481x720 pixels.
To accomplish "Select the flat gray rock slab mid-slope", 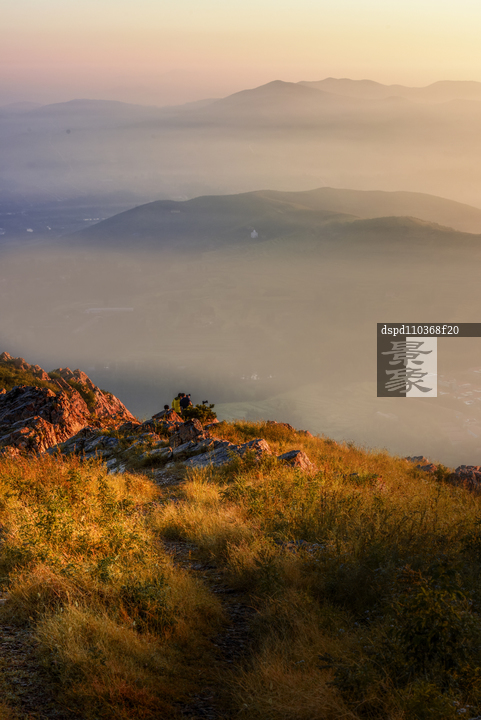I will [x=225, y=452].
